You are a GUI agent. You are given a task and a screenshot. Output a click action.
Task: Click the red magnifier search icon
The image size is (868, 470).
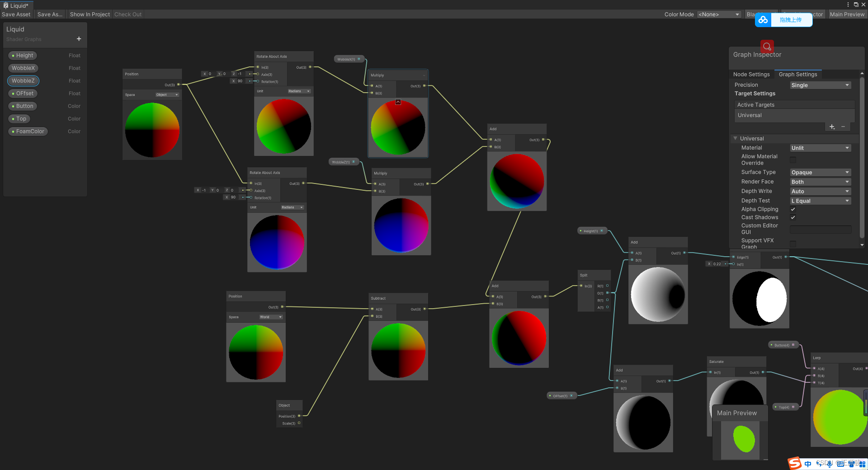click(x=767, y=47)
